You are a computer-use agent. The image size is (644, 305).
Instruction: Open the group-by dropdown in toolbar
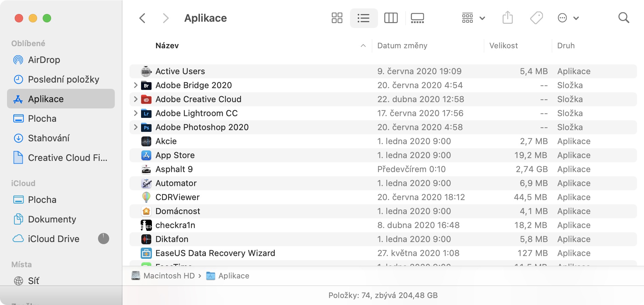pyautogui.click(x=473, y=18)
